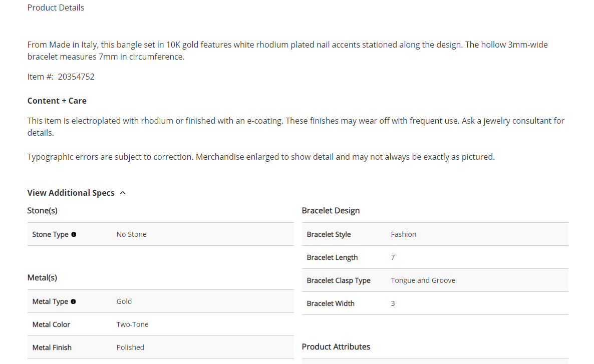Click the View Additional Specs label

coord(71,193)
